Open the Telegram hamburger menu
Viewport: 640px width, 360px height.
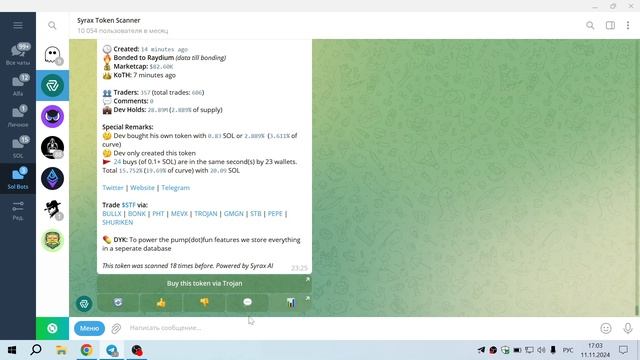pos(18,25)
